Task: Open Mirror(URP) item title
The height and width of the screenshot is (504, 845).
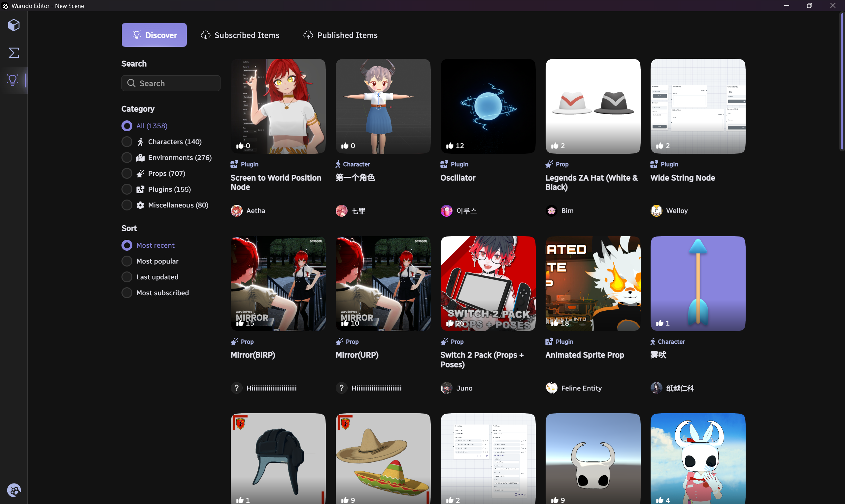Action: [x=357, y=355]
